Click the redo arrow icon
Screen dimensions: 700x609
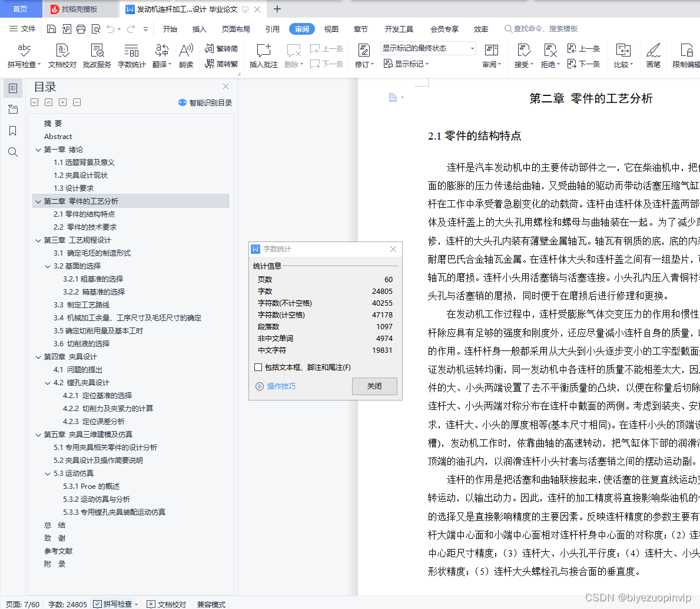point(131,29)
